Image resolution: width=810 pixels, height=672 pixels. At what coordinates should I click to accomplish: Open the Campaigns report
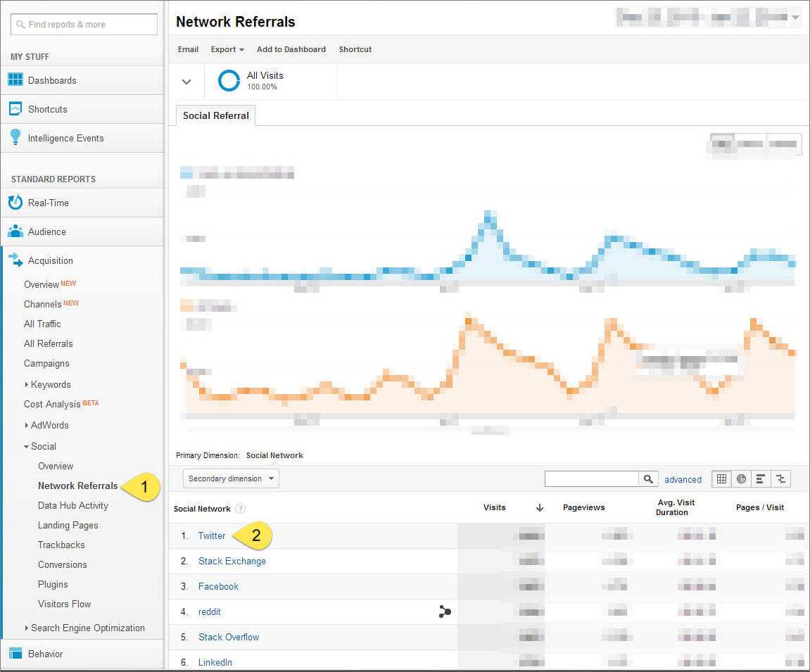pyautogui.click(x=46, y=363)
